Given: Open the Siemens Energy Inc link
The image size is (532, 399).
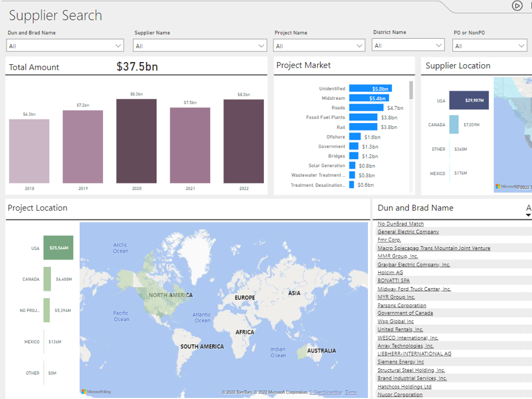Looking at the screenshot, I should click(x=401, y=362).
